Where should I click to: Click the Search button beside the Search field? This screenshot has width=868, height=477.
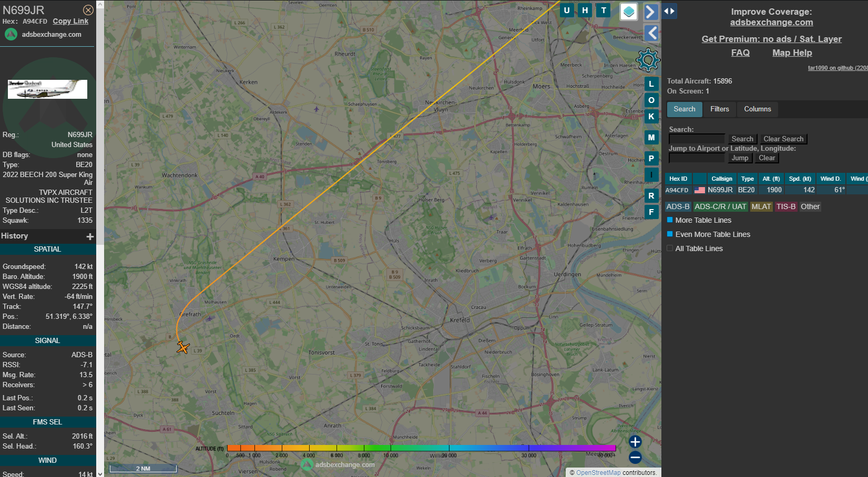coord(742,139)
